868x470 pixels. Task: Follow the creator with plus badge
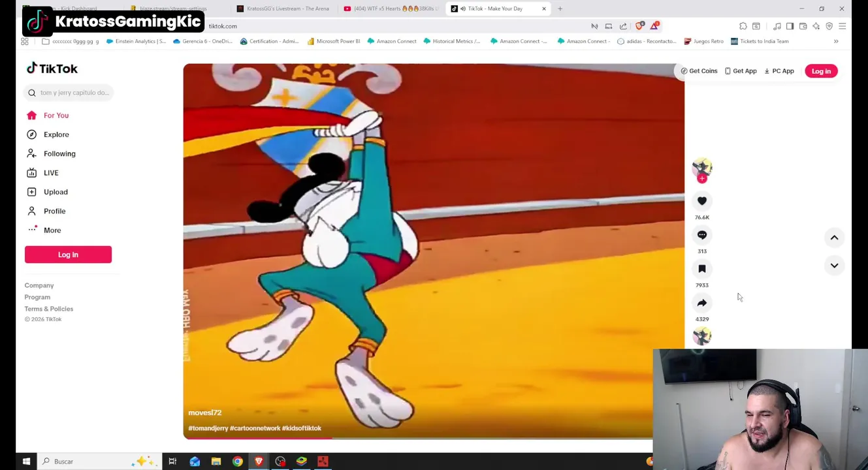click(x=702, y=179)
